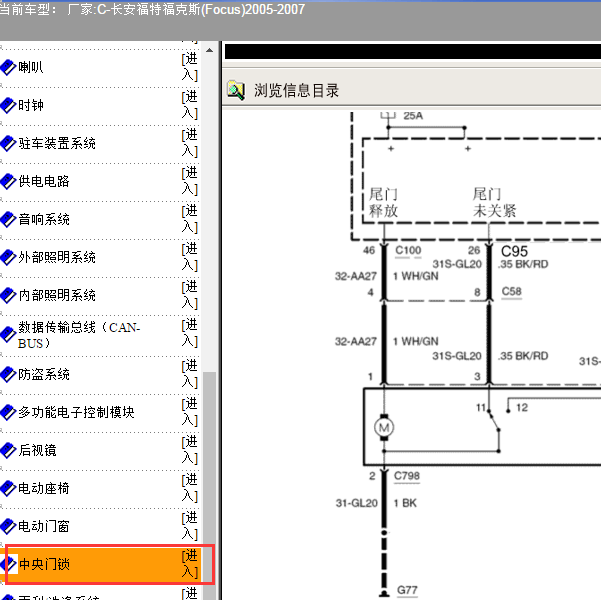Click [进入] link for 中央门锁

point(190,564)
